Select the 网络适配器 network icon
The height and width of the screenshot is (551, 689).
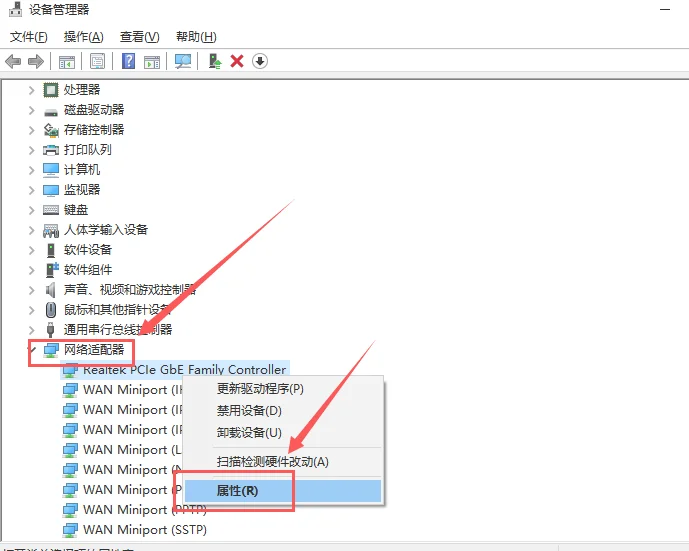[51, 350]
